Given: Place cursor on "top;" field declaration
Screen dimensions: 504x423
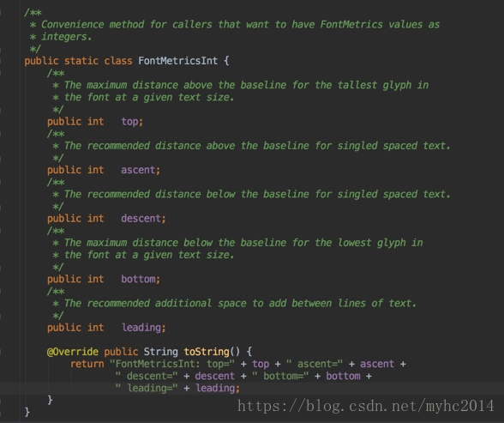Looking at the screenshot, I should (x=132, y=122).
